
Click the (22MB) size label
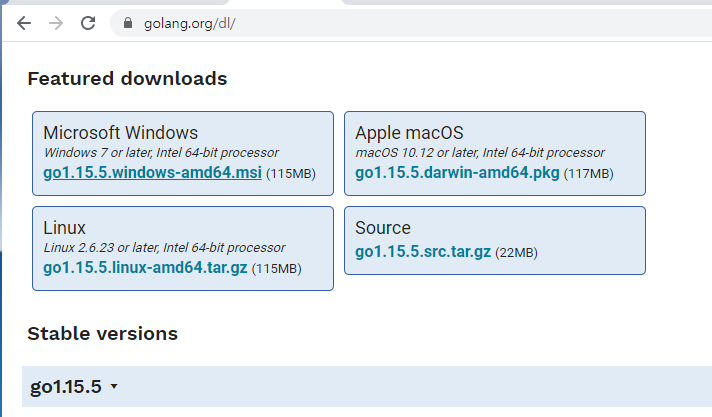(516, 253)
